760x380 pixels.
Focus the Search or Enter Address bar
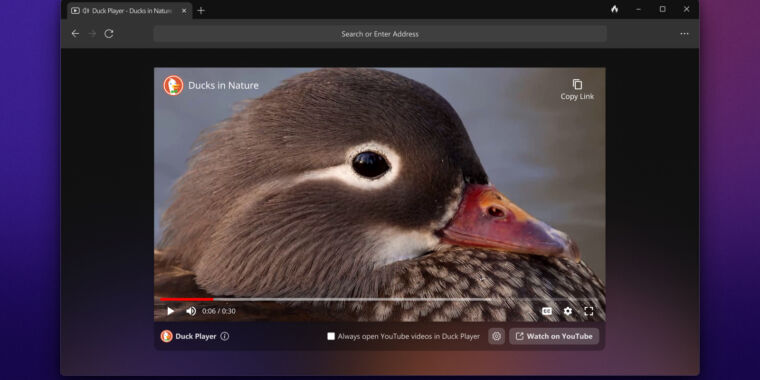[380, 34]
